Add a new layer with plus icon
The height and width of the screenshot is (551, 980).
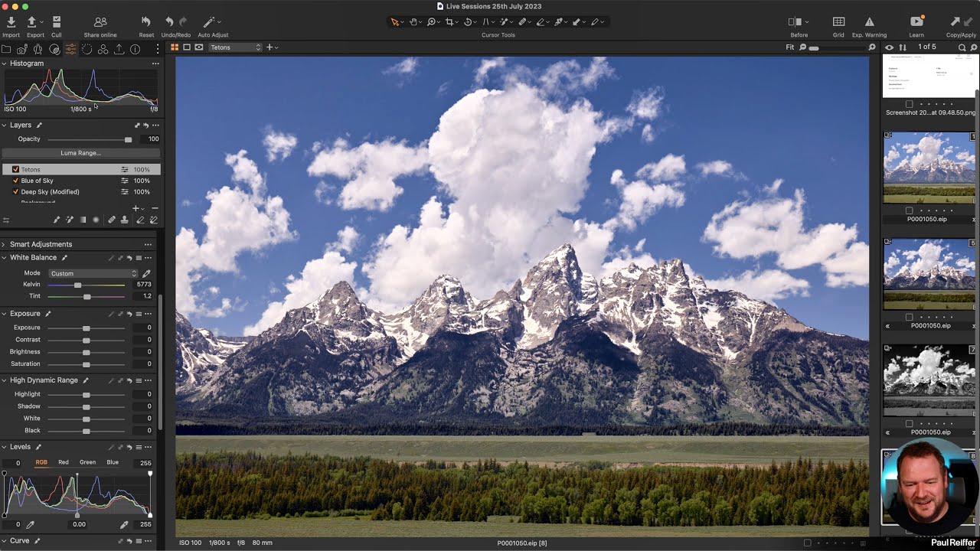pyautogui.click(x=136, y=208)
